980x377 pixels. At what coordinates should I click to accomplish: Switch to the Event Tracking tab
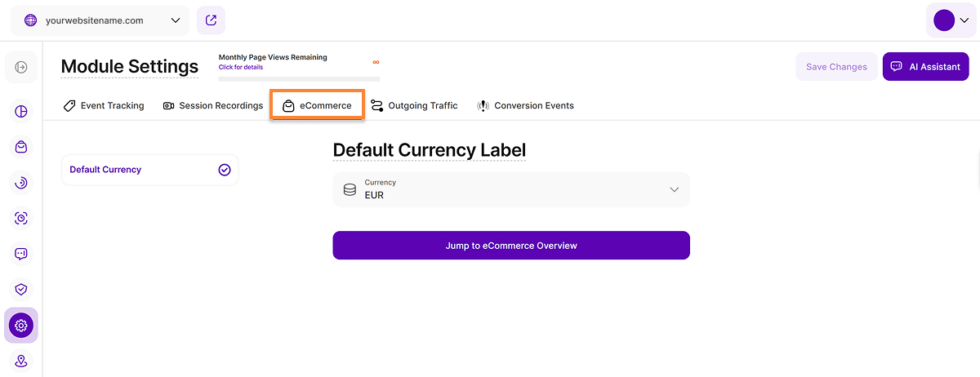click(x=104, y=105)
